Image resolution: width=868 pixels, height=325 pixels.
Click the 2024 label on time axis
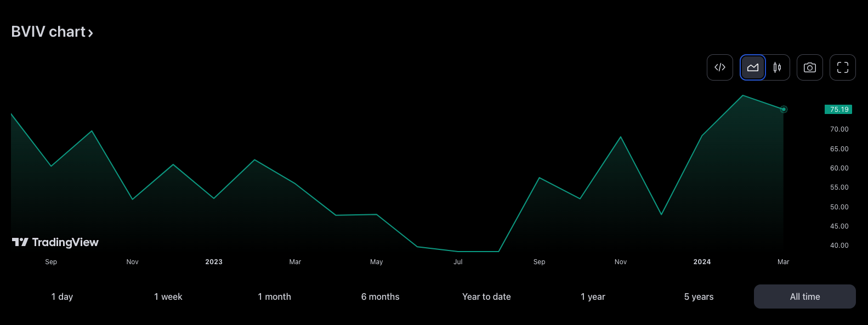click(702, 262)
